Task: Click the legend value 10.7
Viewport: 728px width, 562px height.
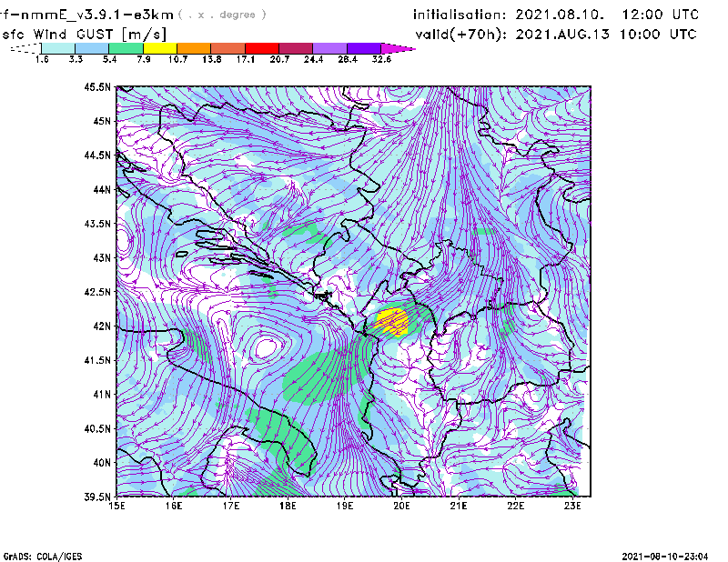Action: 177,59
